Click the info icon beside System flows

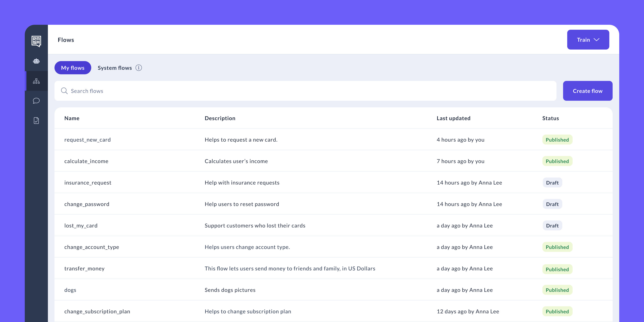click(x=139, y=68)
